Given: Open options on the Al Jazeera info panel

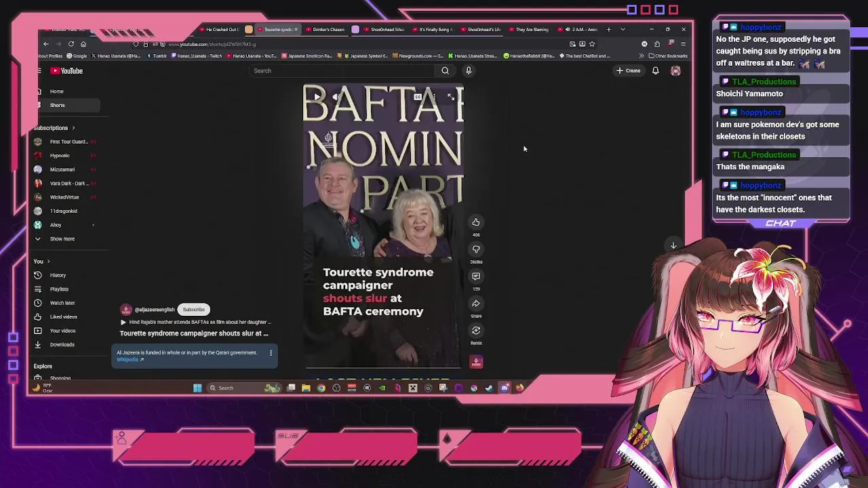Looking at the screenshot, I should pos(271,352).
